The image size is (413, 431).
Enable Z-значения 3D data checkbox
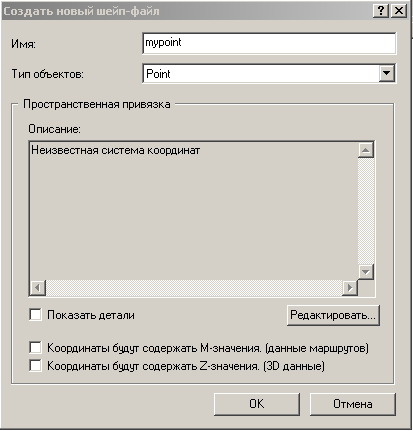36,366
